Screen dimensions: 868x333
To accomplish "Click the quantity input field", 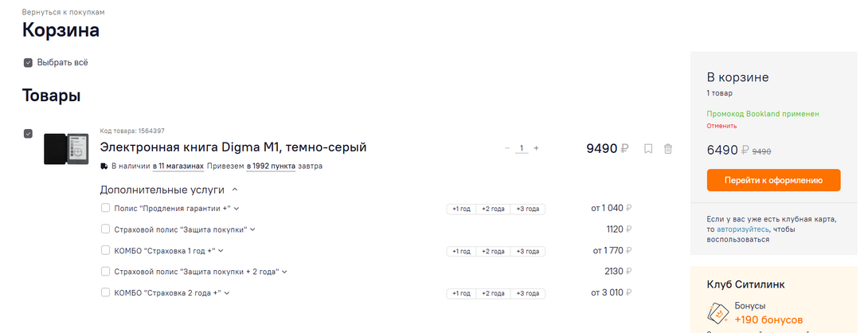I will [x=522, y=148].
